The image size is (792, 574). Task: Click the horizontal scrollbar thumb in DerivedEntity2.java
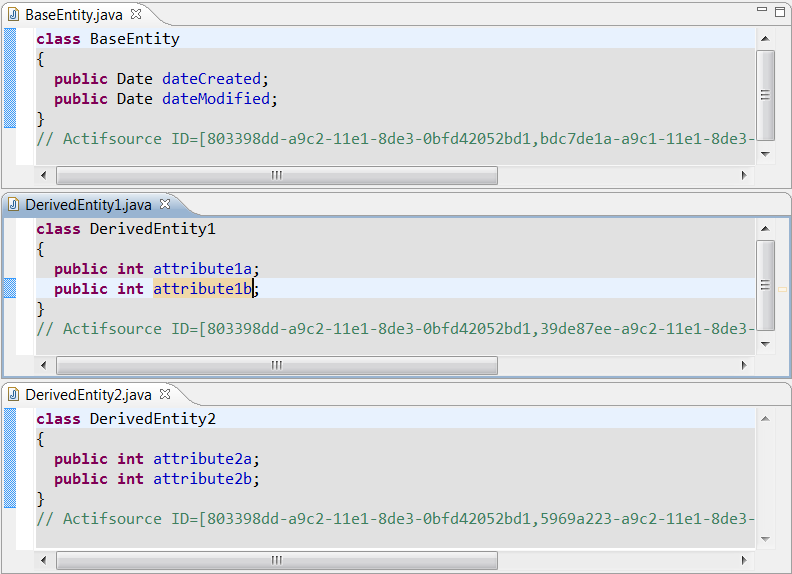click(276, 560)
